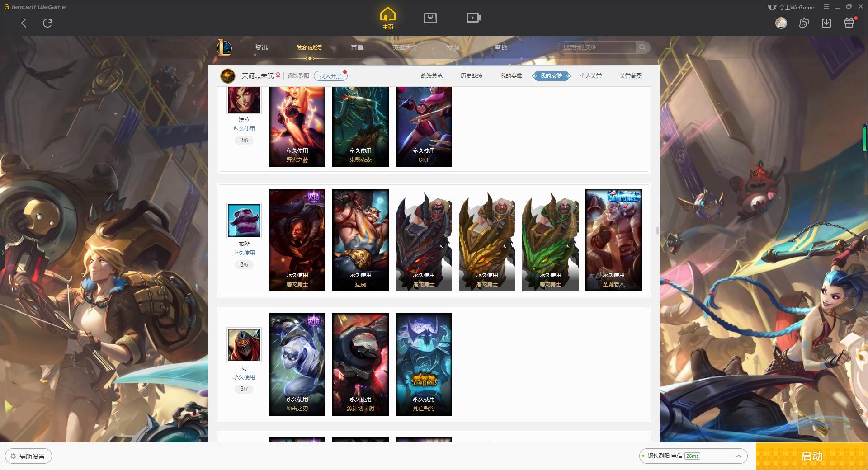The image size is (868, 470).
Task: Open the green 屠龙勇士 chroma card
Action: [x=550, y=240]
